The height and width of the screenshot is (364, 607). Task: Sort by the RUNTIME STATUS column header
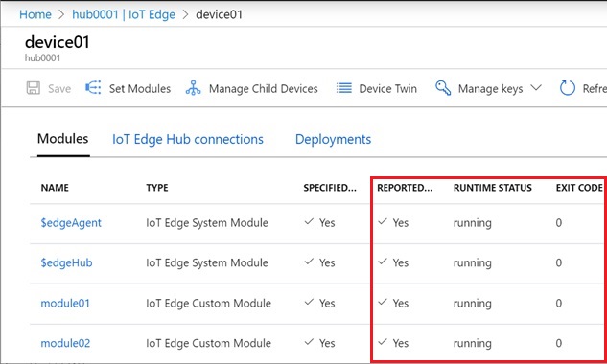pyautogui.click(x=493, y=188)
